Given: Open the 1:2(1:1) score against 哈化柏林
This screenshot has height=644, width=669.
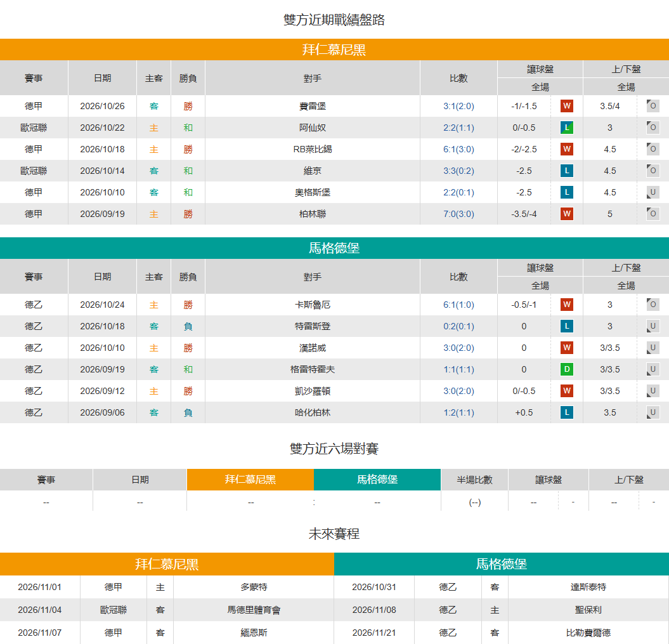Looking at the screenshot, I should click(458, 412).
